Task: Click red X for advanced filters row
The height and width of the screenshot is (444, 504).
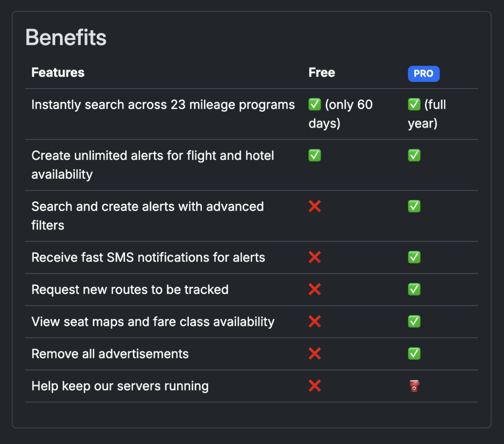Action: pos(315,206)
